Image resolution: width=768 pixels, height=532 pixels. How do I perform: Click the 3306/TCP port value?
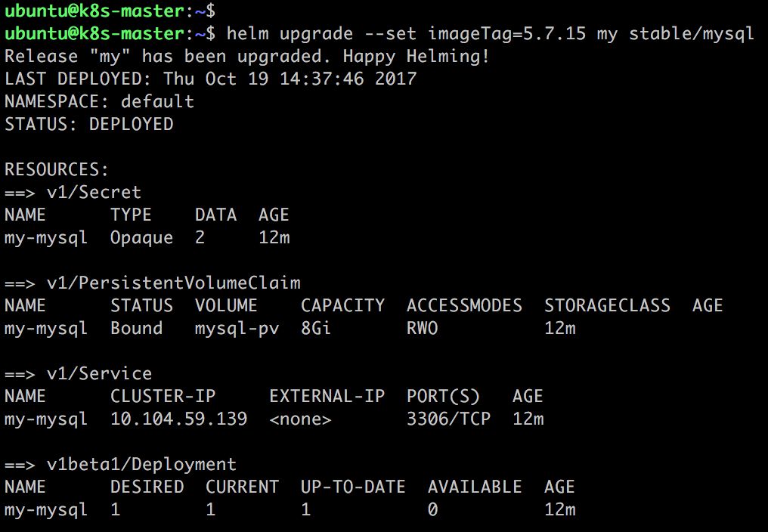pos(449,419)
